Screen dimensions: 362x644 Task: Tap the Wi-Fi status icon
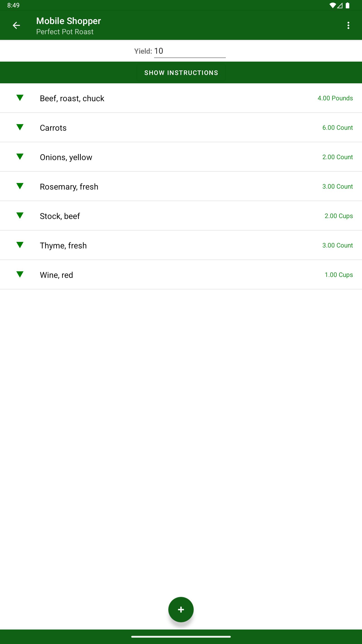point(332,5)
